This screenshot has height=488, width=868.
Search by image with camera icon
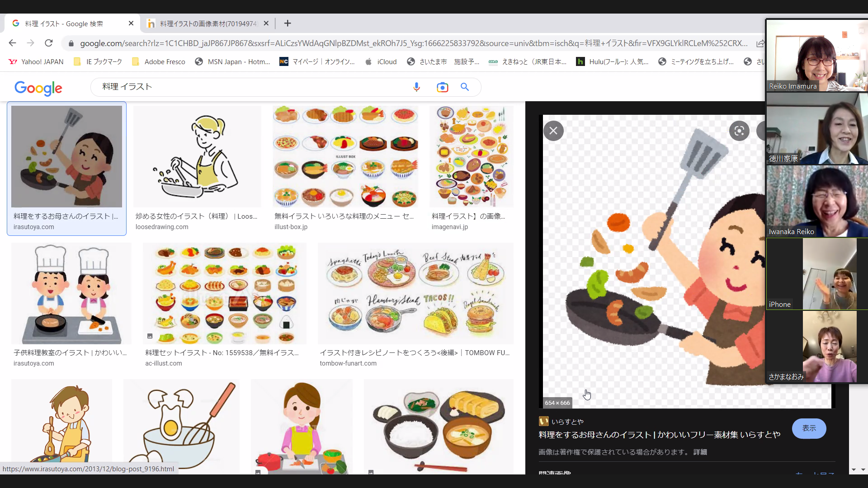[442, 87]
